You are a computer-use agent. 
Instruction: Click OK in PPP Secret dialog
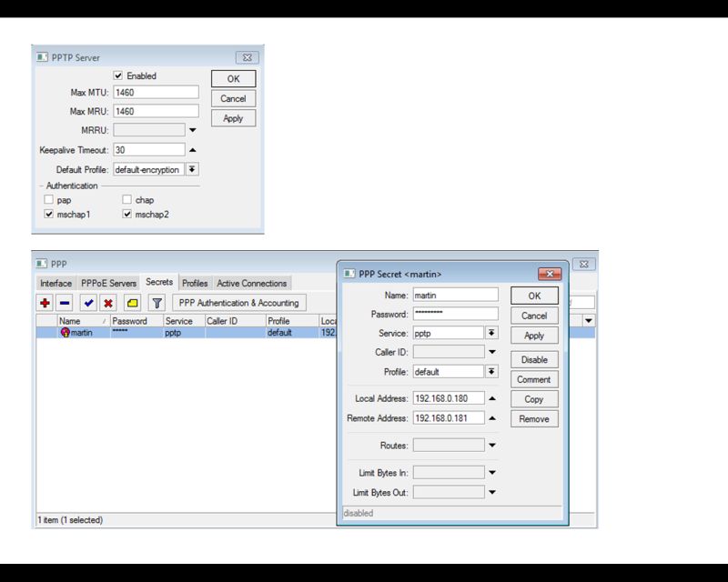click(534, 296)
